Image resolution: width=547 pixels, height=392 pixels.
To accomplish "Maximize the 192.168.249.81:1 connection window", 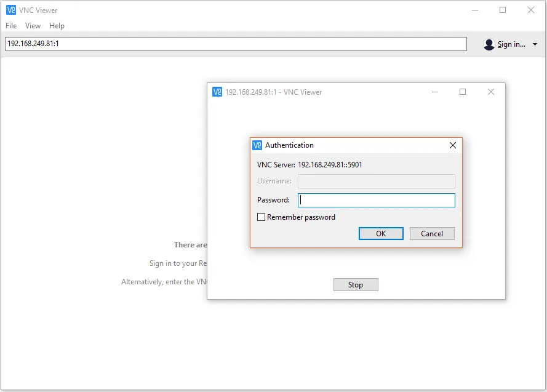I will pos(463,92).
